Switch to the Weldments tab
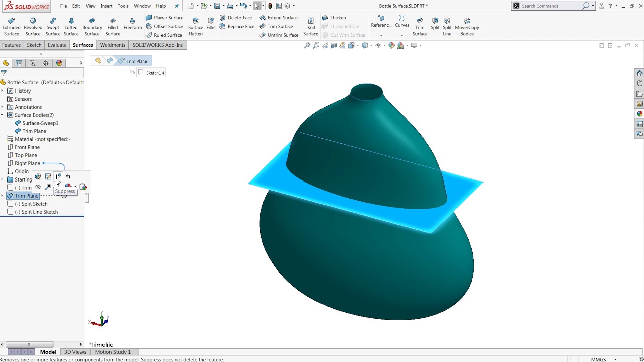 [112, 45]
